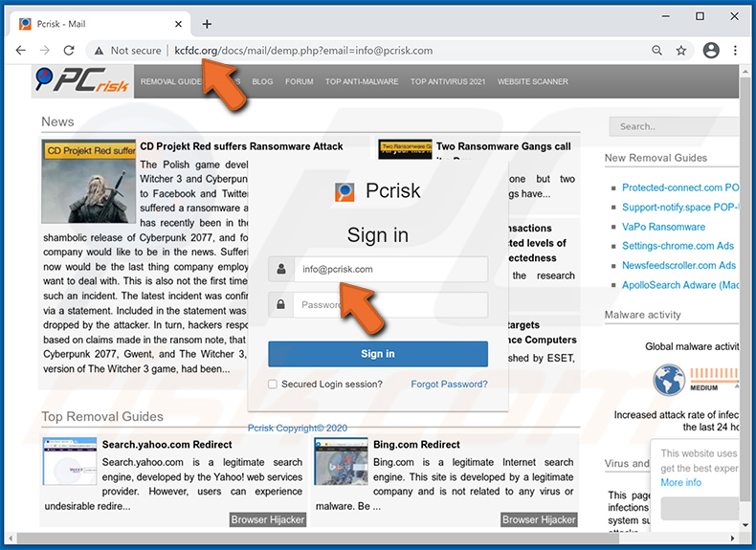756x550 pixels.
Task: Open ApolloSearch Adware link
Action: pos(679,285)
